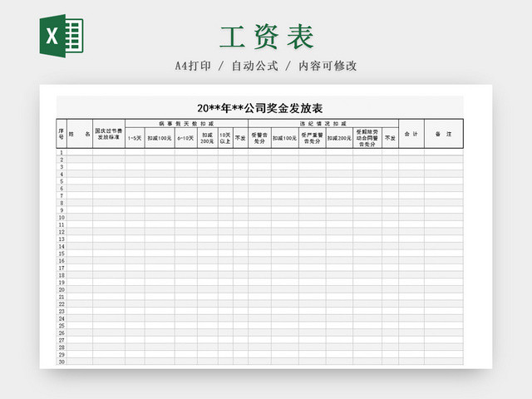Select 扣减100元 under 病事假天数扣减

(x=160, y=138)
